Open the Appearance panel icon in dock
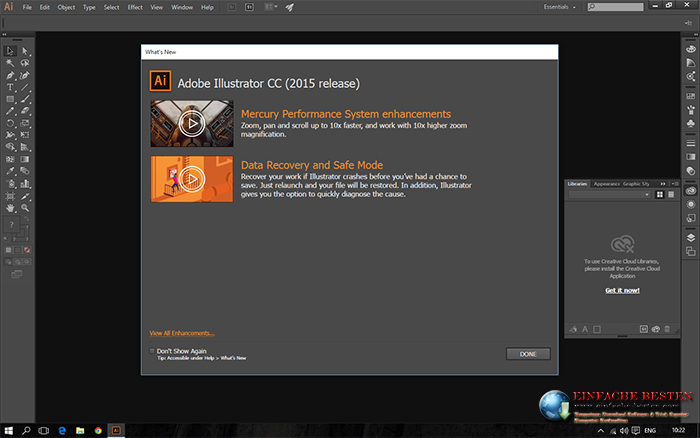The image size is (700, 438). click(691, 204)
